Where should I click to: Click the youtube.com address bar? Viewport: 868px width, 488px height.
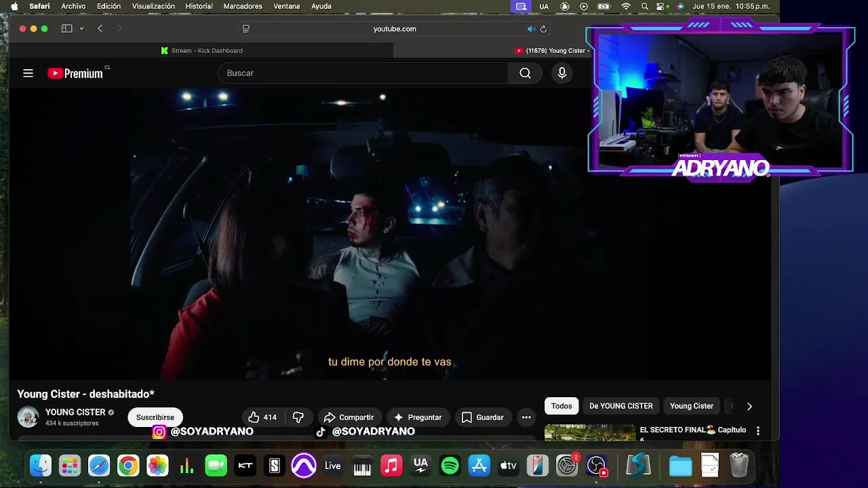[395, 28]
